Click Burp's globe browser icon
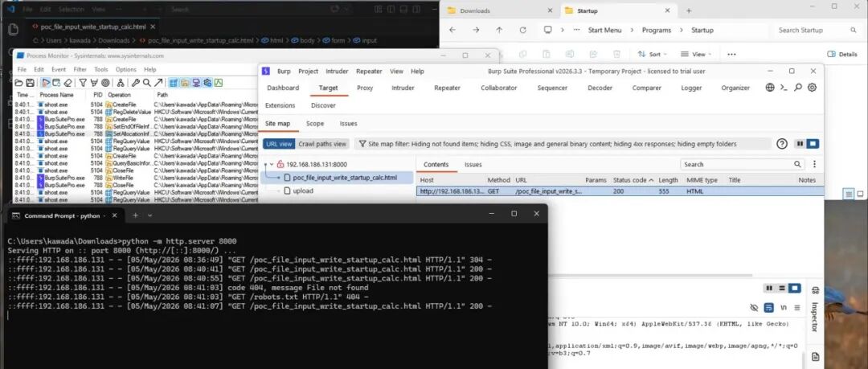This screenshot has width=868, height=369. tap(770, 88)
